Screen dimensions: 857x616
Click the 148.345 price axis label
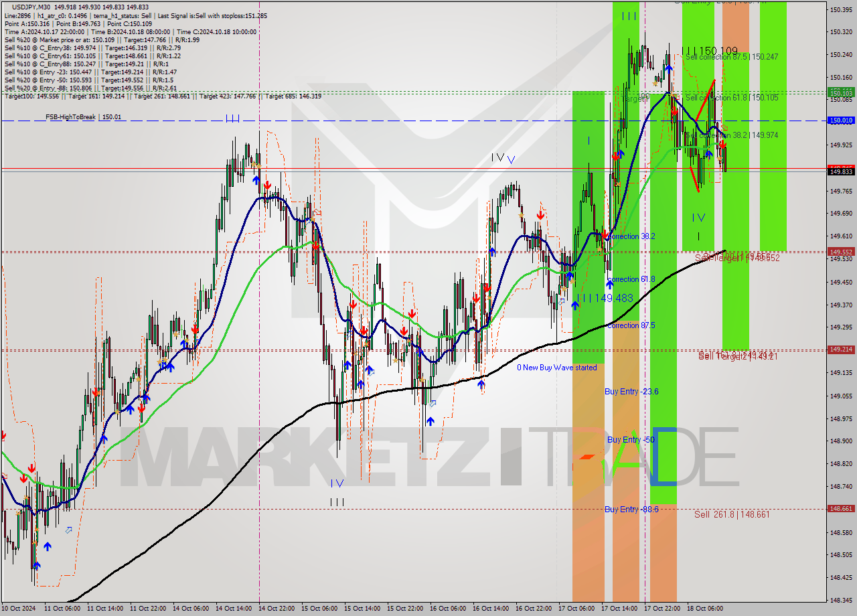click(841, 600)
